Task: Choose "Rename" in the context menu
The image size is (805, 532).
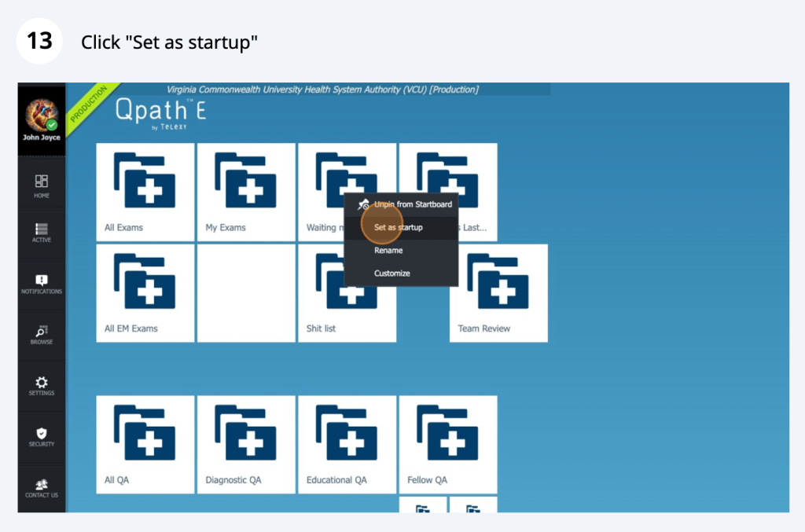Action: coord(388,251)
